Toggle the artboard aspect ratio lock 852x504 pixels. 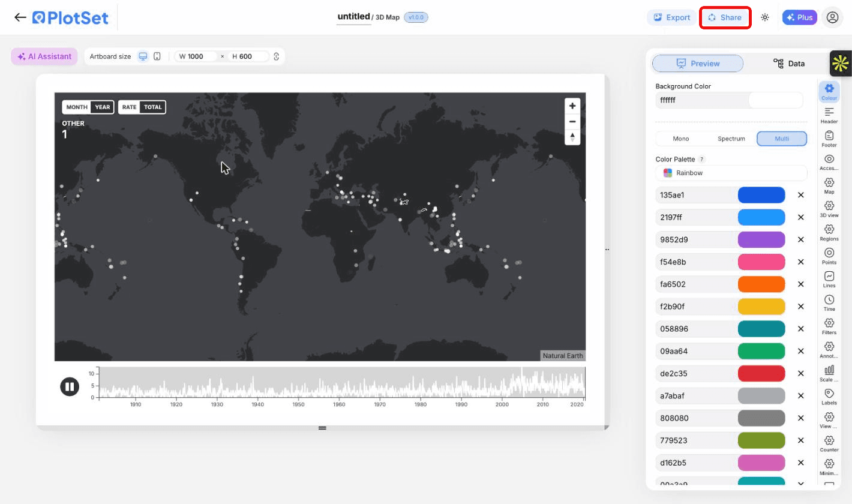[x=277, y=56]
